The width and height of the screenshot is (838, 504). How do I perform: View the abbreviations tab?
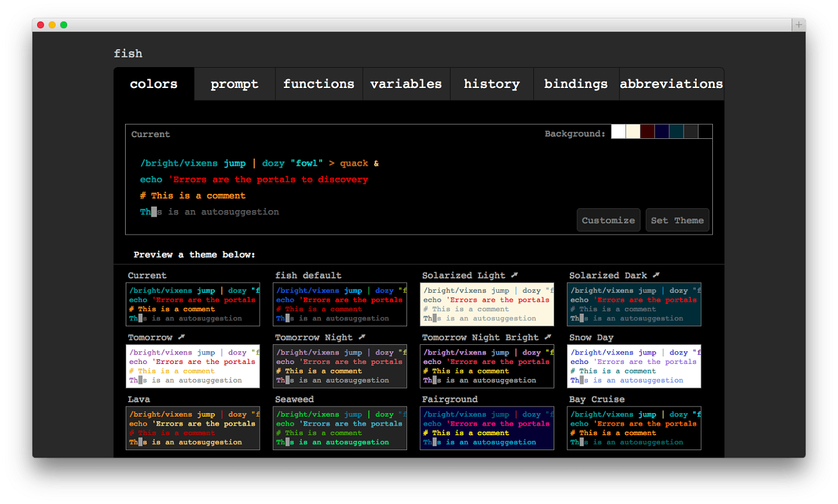(x=671, y=84)
